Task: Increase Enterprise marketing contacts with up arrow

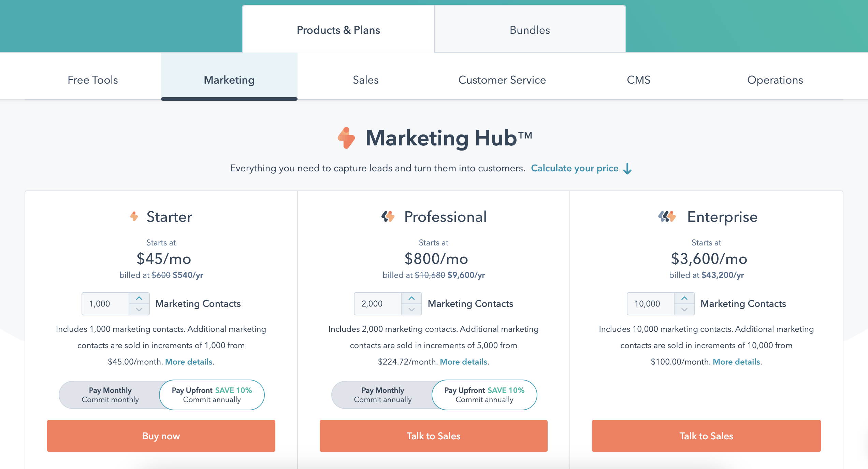Action: click(x=684, y=298)
